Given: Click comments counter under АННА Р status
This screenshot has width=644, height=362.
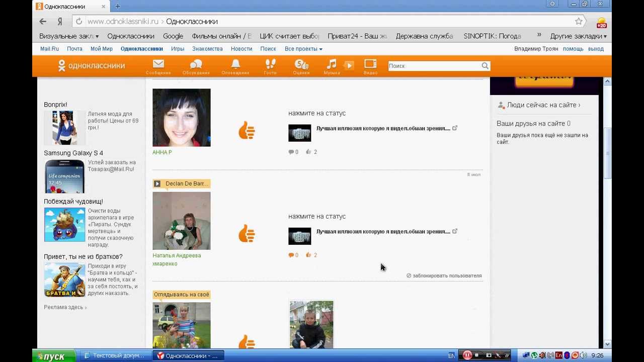Looking at the screenshot, I should (293, 152).
